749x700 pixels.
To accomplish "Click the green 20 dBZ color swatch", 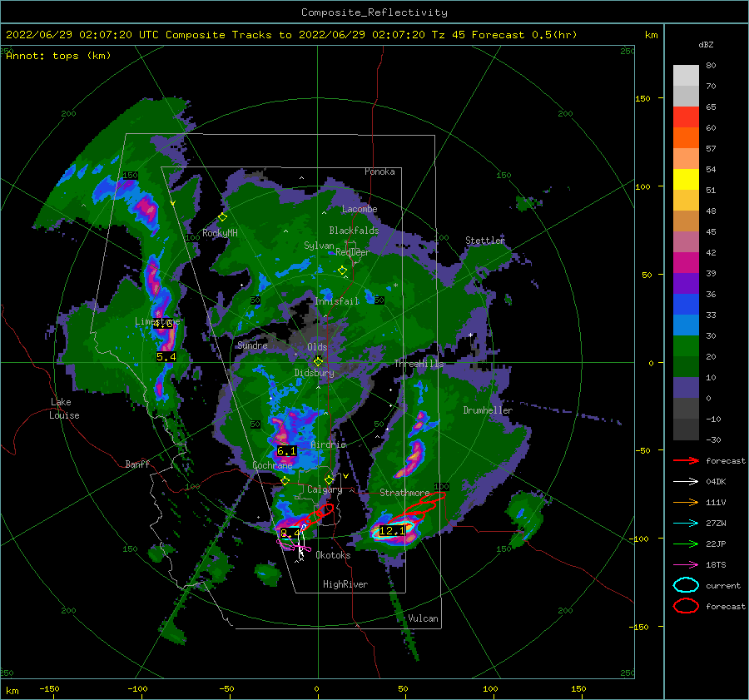I will 686,346.
